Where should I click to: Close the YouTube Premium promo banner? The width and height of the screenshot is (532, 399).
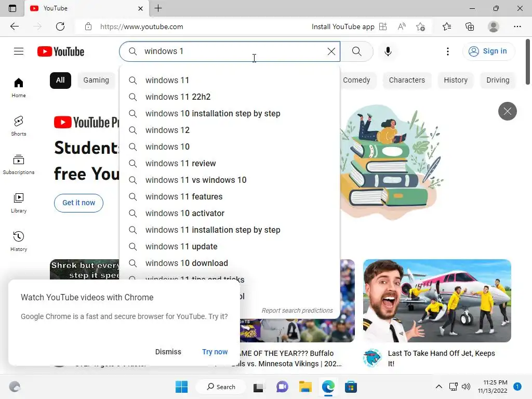tap(507, 111)
